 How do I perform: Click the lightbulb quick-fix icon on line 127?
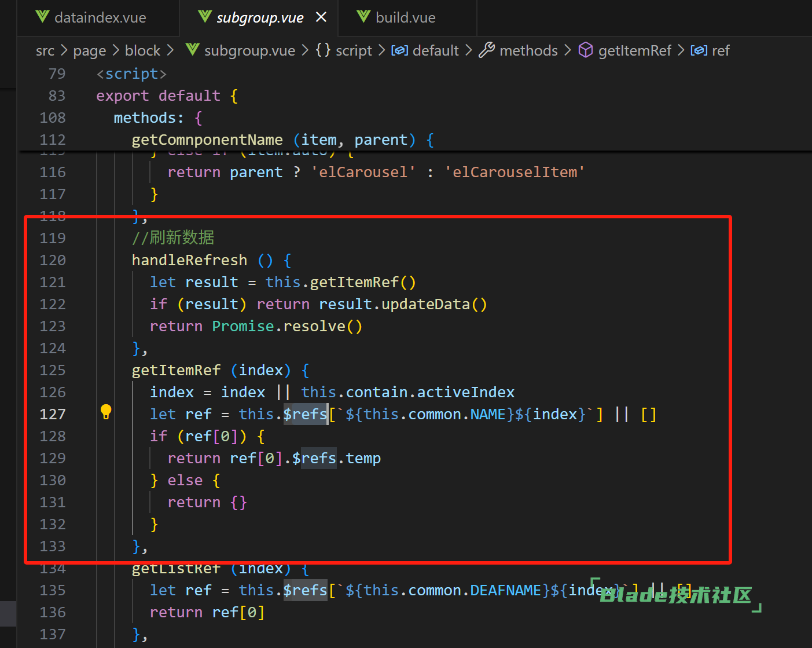106,412
